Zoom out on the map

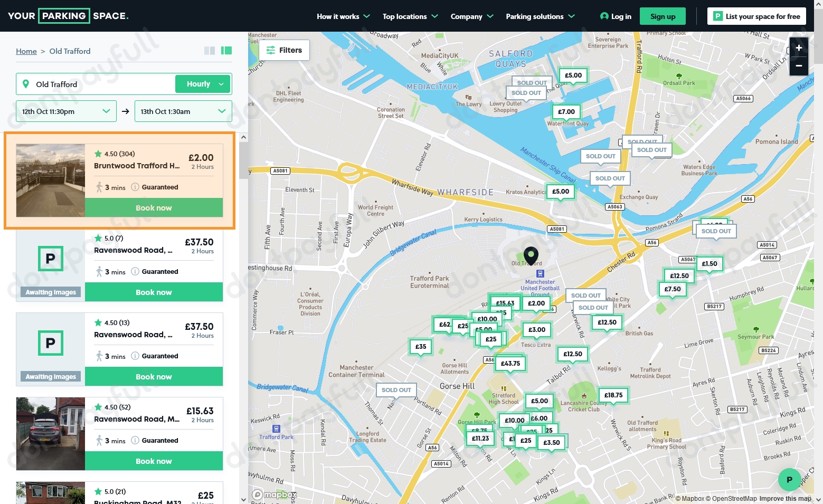(x=799, y=66)
